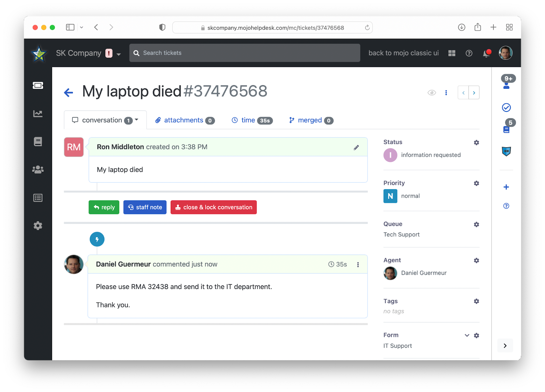Add a staff note
The image size is (545, 392).
145,207
